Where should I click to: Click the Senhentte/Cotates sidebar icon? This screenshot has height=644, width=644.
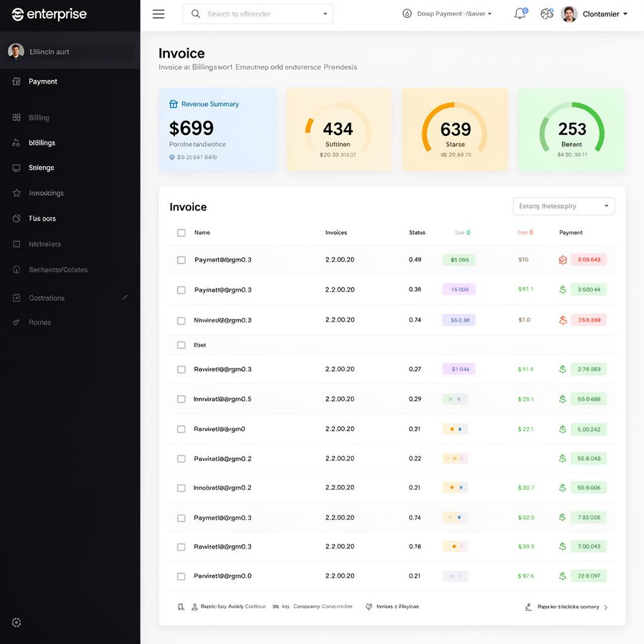tap(16, 269)
